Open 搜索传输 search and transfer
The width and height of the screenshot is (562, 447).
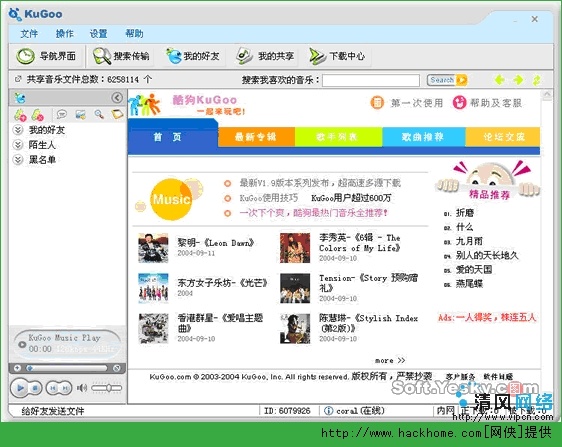pos(121,56)
